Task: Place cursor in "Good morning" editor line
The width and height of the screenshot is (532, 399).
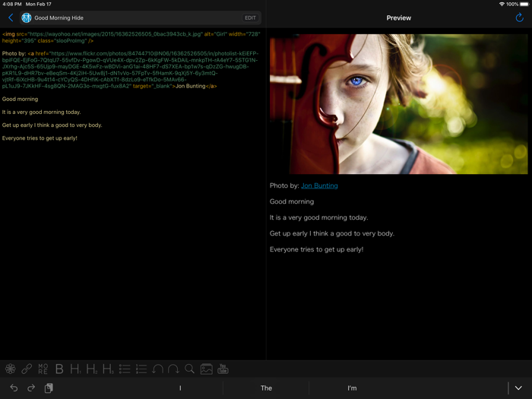Action: 20,99
